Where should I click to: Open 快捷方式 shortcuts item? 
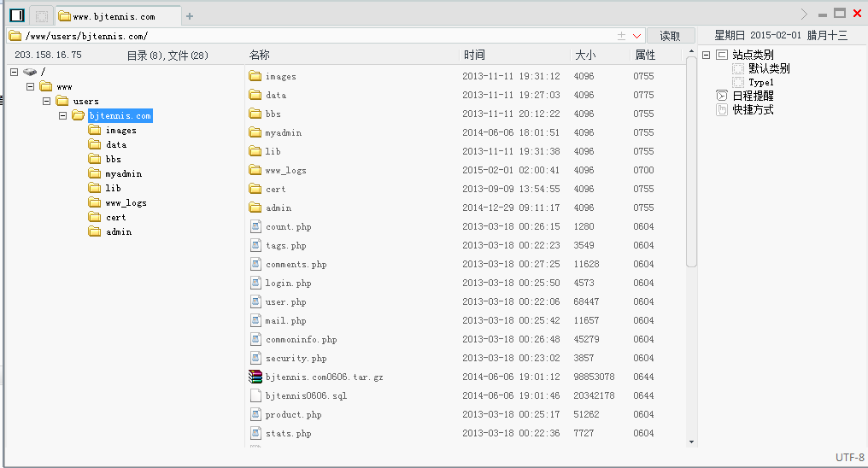click(x=753, y=109)
